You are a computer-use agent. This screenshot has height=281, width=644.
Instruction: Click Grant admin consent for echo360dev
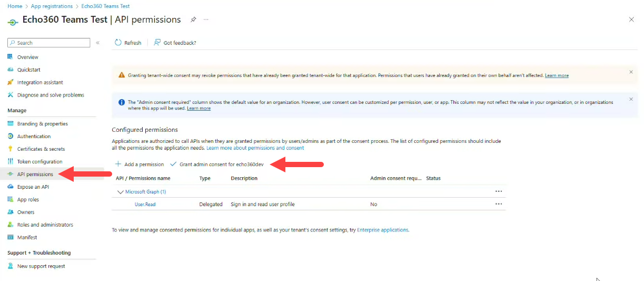(x=216, y=164)
